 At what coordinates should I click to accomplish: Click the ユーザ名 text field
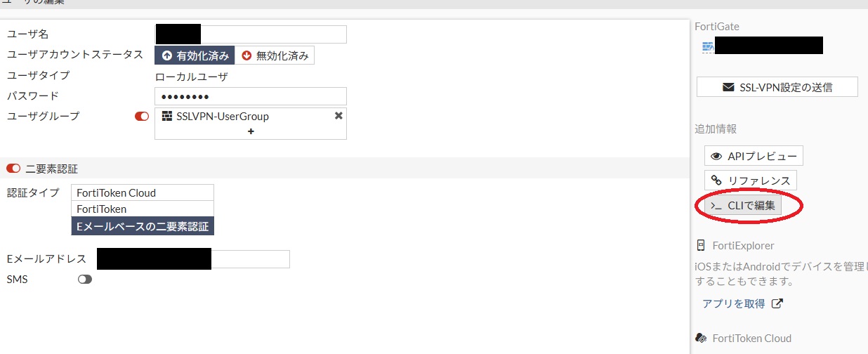coord(274,34)
